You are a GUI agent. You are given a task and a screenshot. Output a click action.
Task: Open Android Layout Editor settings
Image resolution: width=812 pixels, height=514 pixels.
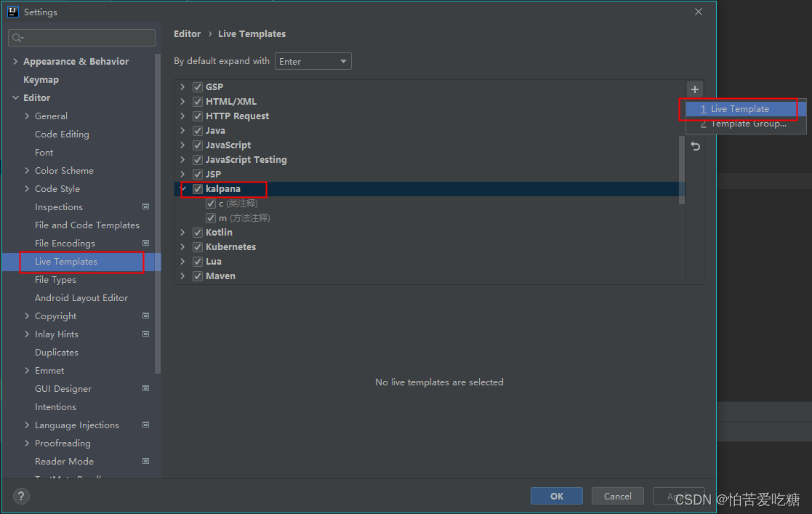(x=81, y=298)
